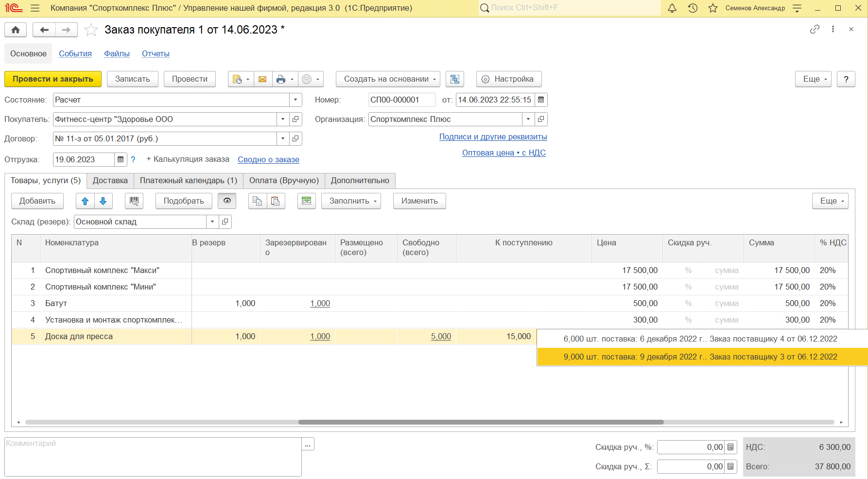Click the Комментарий input field
Image resolution: width=868 pixels, height=479 pixels.
point(153,457)
